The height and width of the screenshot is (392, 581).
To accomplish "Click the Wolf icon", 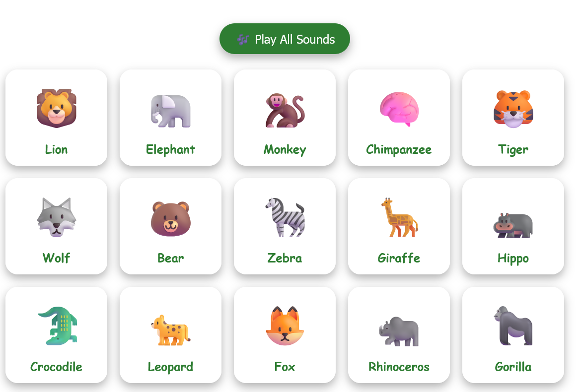I will pos(56,218).
